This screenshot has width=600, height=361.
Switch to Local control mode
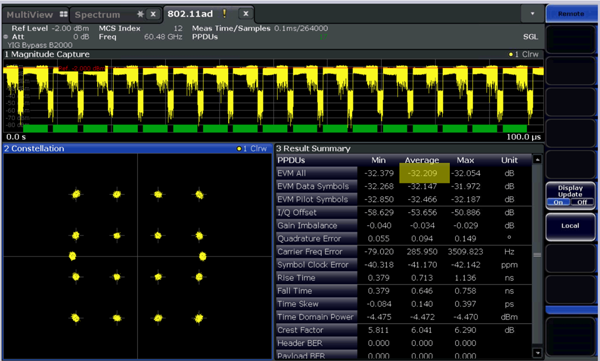570,226
